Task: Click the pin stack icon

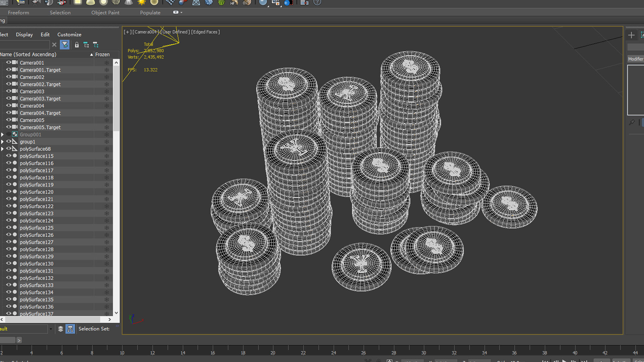Action: click(x=632, y=122)
